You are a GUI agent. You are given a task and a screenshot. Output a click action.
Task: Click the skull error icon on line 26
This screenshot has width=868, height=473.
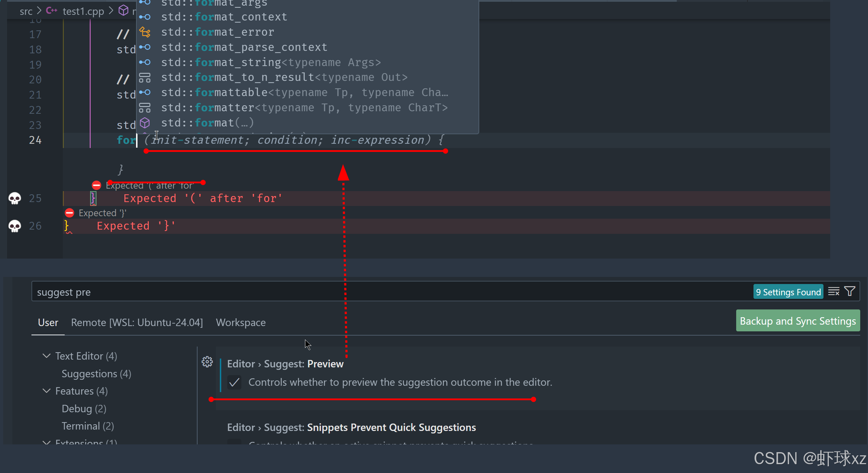pyautogui.click(x=14, y=226)
